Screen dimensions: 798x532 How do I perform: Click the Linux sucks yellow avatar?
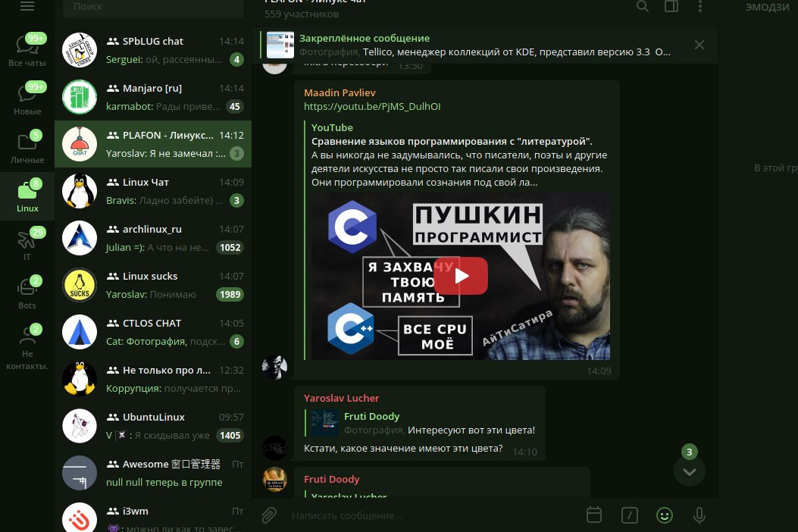80,285
